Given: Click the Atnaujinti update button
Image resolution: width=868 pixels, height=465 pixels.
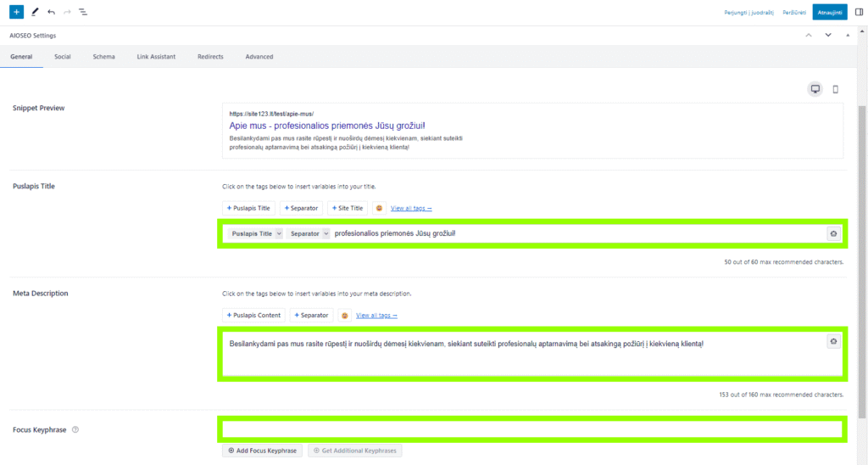Looking at the screenshot, I should point(829,12).
